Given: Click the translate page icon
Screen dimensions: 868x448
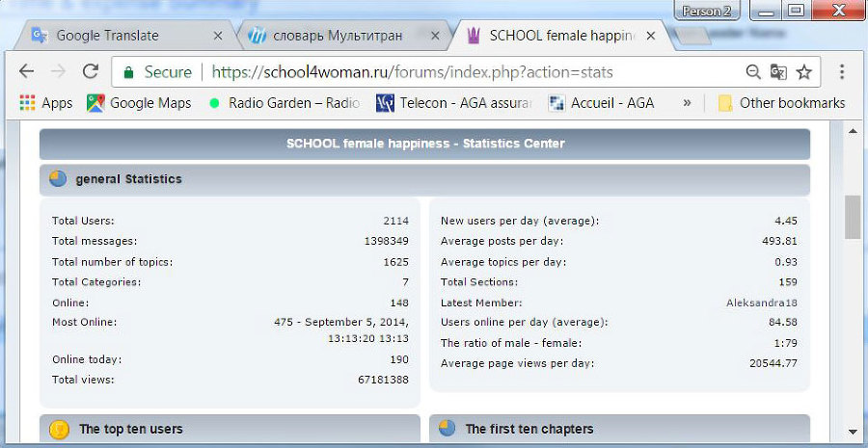Looking at the screenshot, I should [777, 72].
